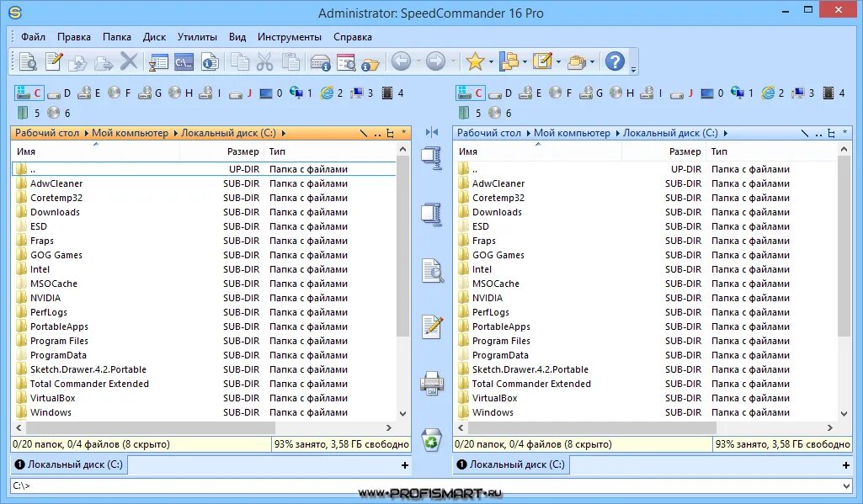
Task: Click the view magnifier icon in middle strip
Action: click(433, 271)
